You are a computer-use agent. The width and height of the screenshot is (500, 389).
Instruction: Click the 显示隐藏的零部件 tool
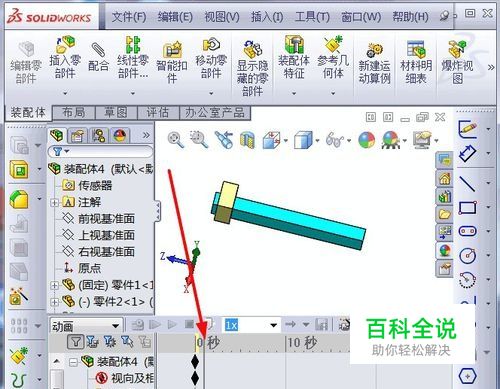click(252, 68)
